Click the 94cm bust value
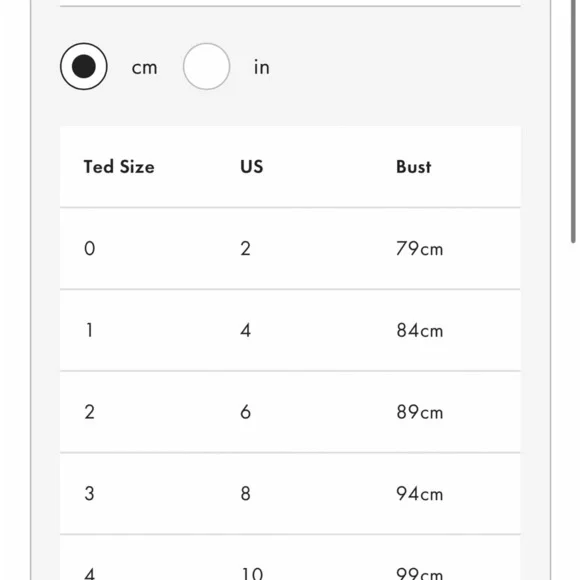 point(419,494)
